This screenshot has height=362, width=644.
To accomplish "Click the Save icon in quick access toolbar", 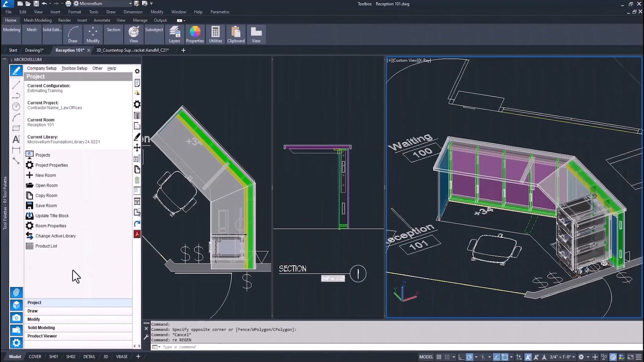I will (x=36, y=4).
